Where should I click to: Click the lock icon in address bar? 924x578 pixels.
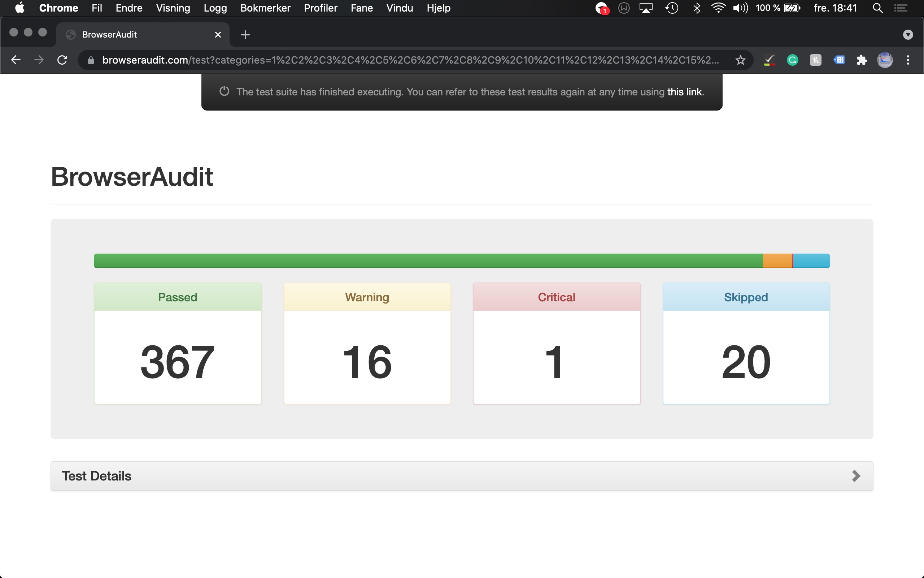pos(91,60)
